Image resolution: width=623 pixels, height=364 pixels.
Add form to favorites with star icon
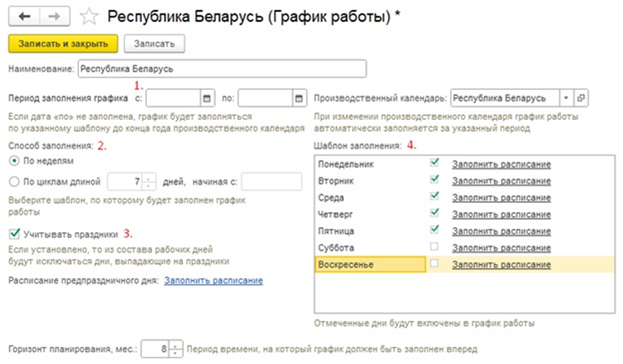[91, 17]
